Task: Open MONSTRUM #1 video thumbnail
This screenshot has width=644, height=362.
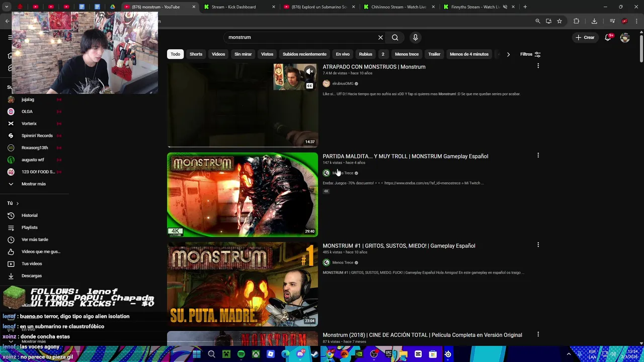Action: [243, 284]
